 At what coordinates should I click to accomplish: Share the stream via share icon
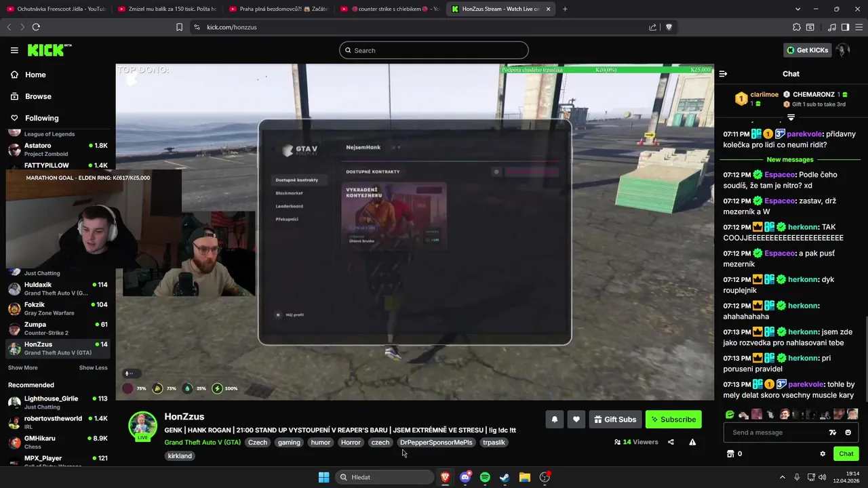point(671,442)
